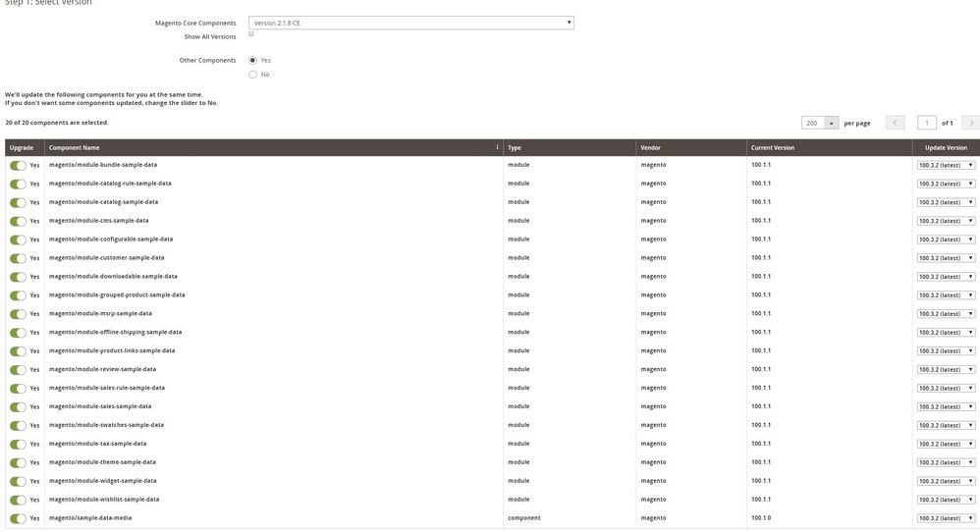
Task: Open update version dropdown for module-grouped-product-sample-data
Action: pos(946,295)
